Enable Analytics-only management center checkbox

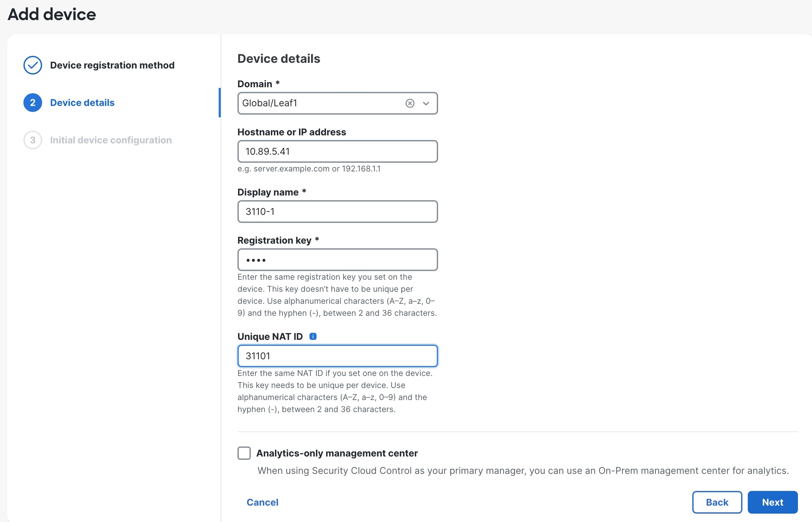click(244, 453)
